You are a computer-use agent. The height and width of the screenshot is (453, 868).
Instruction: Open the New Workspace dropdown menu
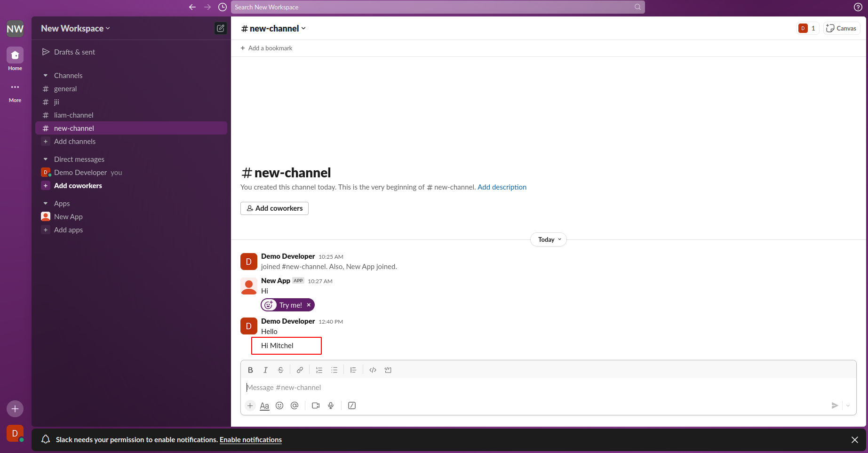(75, 28)
